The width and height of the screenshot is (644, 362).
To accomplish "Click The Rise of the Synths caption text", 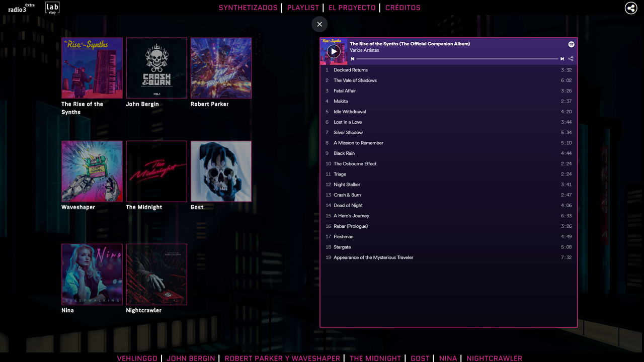I will [82, 108].
